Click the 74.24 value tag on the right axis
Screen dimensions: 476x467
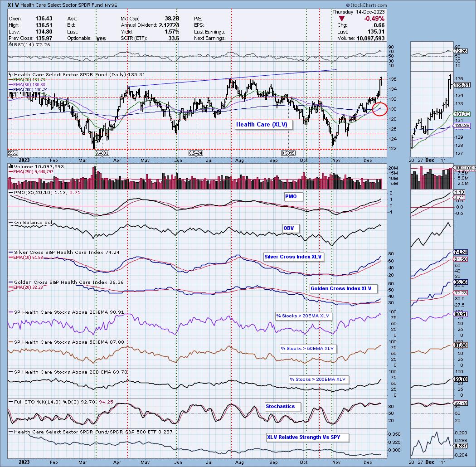point(461,253)
